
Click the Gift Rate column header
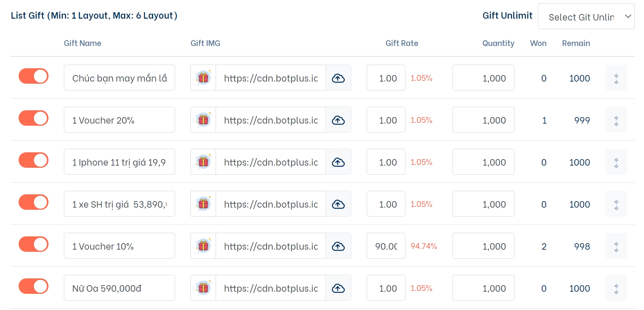[401, 43]
